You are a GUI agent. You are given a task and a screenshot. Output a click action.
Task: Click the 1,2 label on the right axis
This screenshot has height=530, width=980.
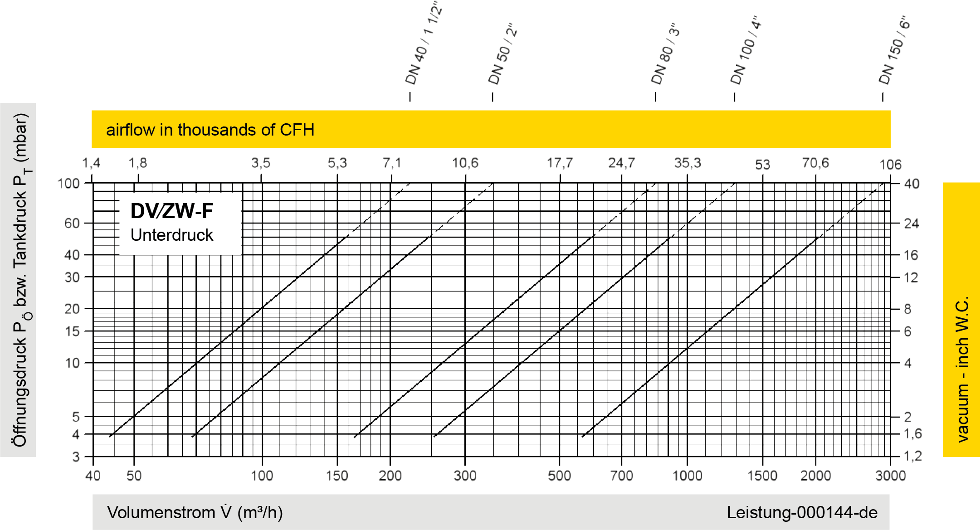pos(912,456)
